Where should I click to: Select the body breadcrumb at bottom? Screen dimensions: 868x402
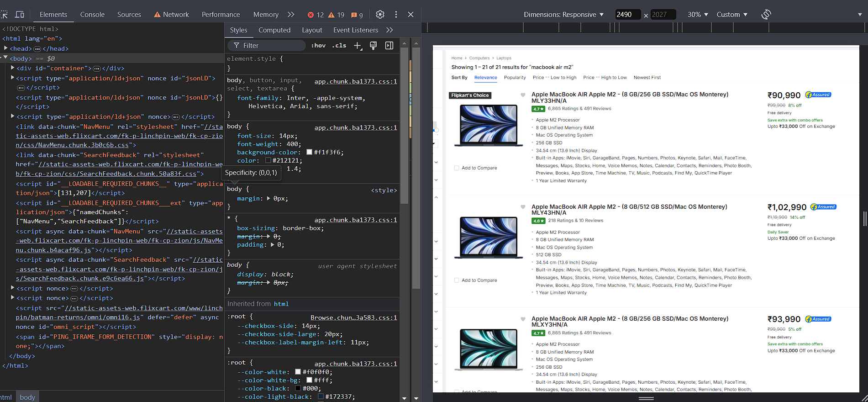[x=27, y=397]
